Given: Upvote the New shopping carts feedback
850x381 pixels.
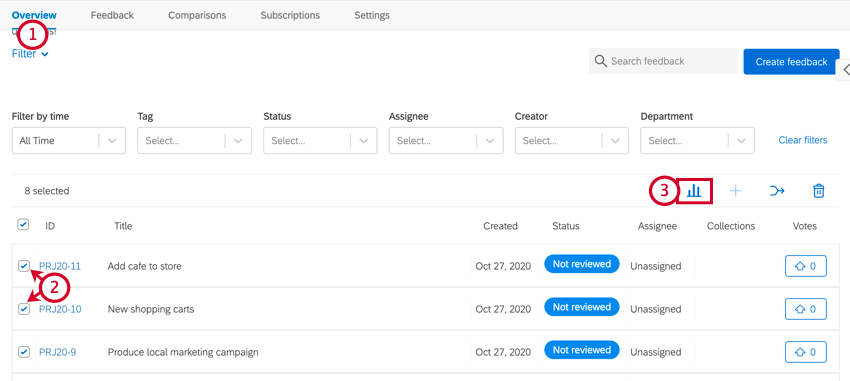Looking at the screenshot, I should tap(806, 309).
